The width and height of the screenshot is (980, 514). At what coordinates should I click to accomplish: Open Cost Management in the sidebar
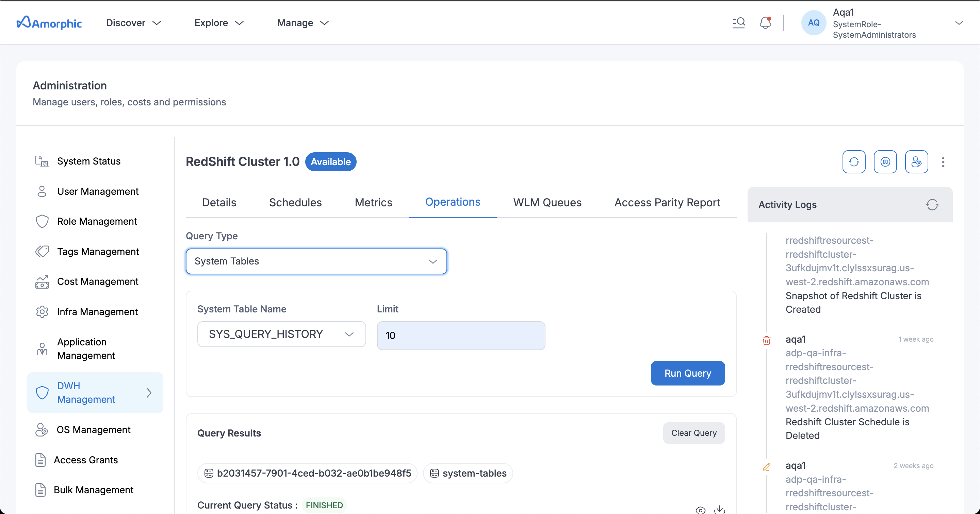(97, 282)
